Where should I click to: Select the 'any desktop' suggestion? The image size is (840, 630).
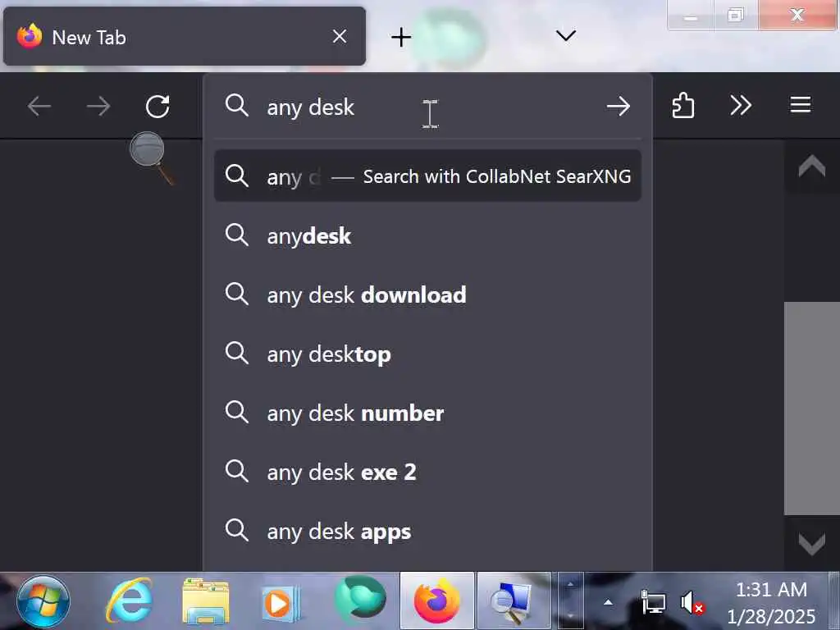[427, 354]
